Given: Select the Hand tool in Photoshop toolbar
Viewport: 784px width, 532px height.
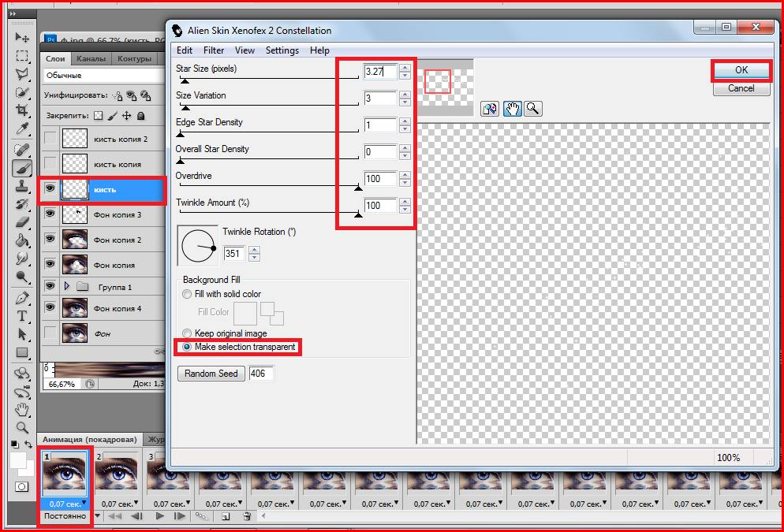Looking at the screenshot, I should click(22, 410).
